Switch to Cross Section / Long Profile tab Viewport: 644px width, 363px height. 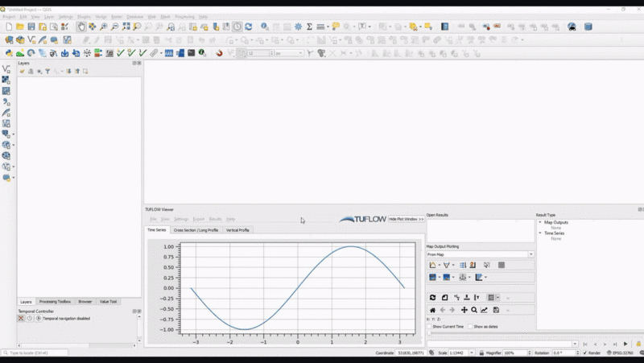point(196,230)
